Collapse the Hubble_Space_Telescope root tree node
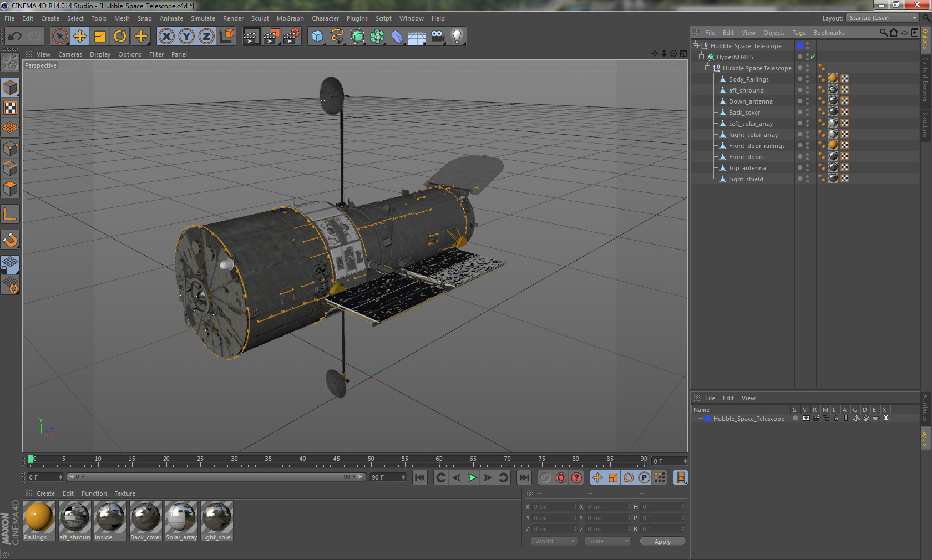This screenshot has width=932, height=560. pos(695,46)
